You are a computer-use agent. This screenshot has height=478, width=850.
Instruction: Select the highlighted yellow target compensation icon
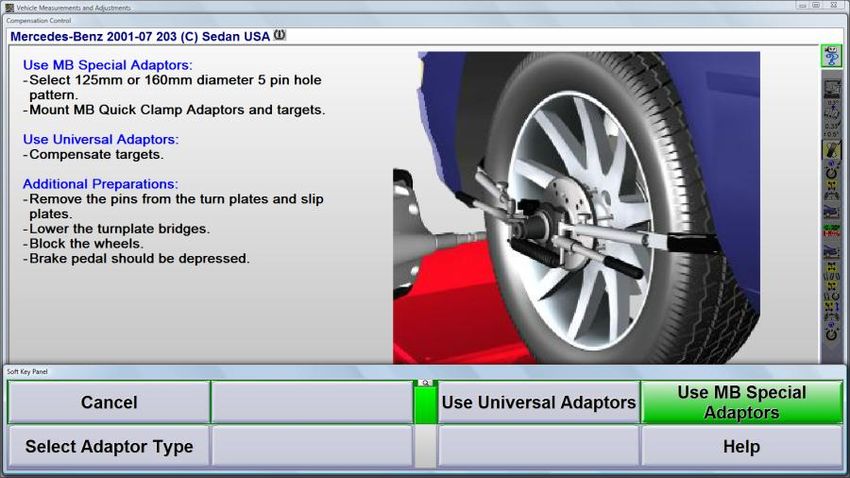click(x=832, y=151)
